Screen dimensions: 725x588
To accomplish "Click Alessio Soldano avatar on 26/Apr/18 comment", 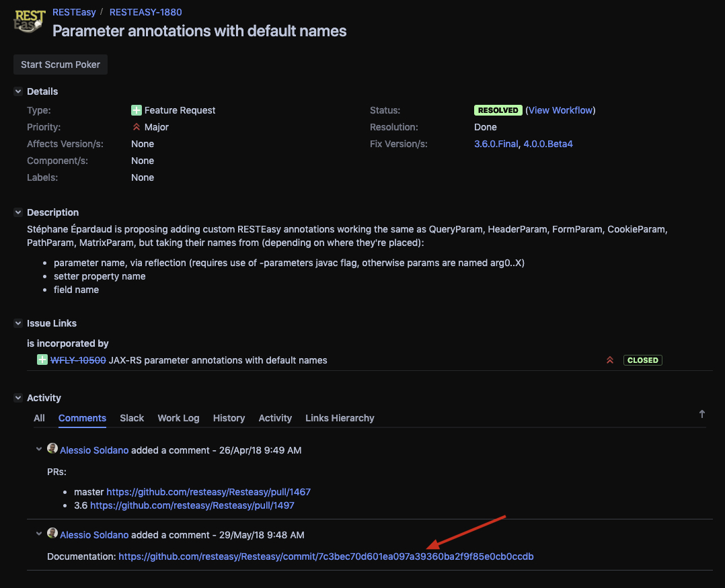I will point(52,448).
